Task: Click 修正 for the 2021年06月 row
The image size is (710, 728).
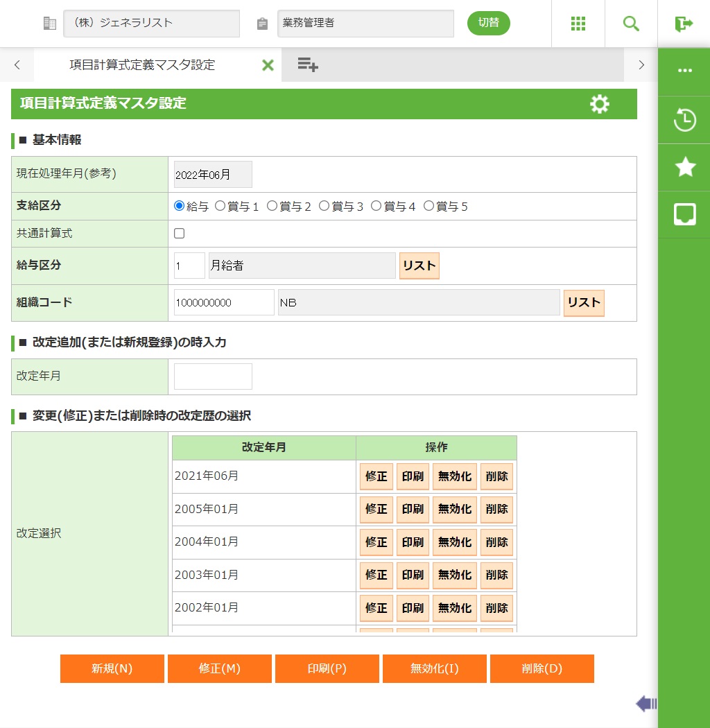Action: (376, 477)
